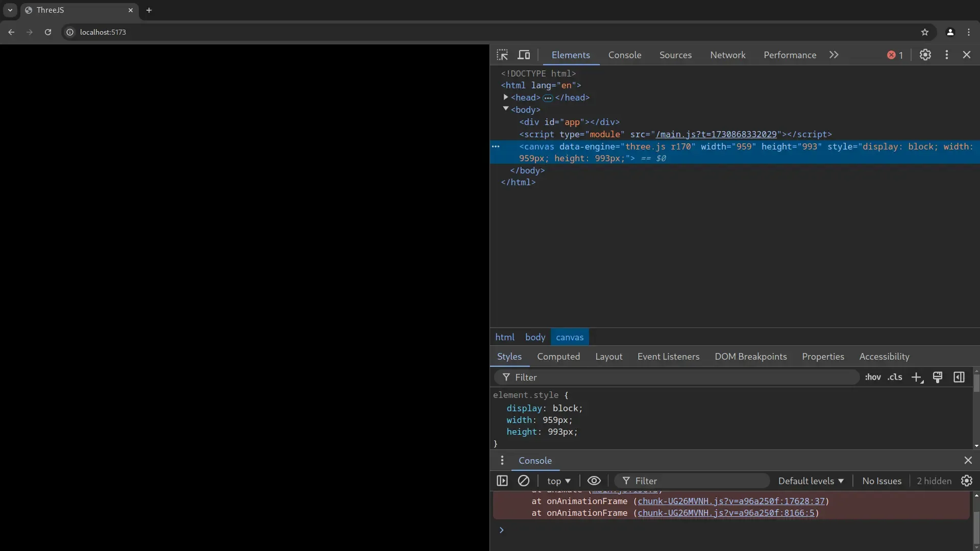Image resolution: width=980 pixels, height=551 pixels.
Task: Open the Computed styles tab
Action: click(x=558, y=357)
